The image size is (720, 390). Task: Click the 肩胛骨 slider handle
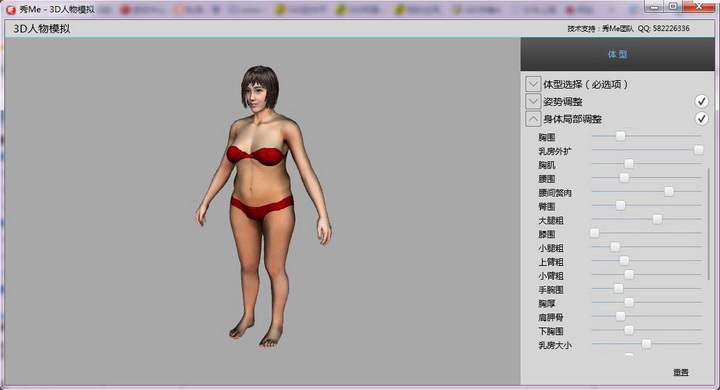tap(620, 316)
